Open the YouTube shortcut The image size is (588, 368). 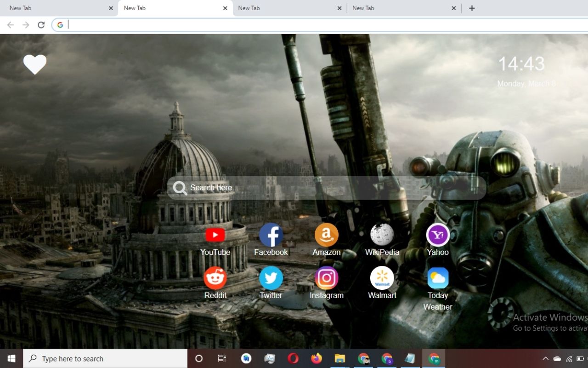pos(215,234)
